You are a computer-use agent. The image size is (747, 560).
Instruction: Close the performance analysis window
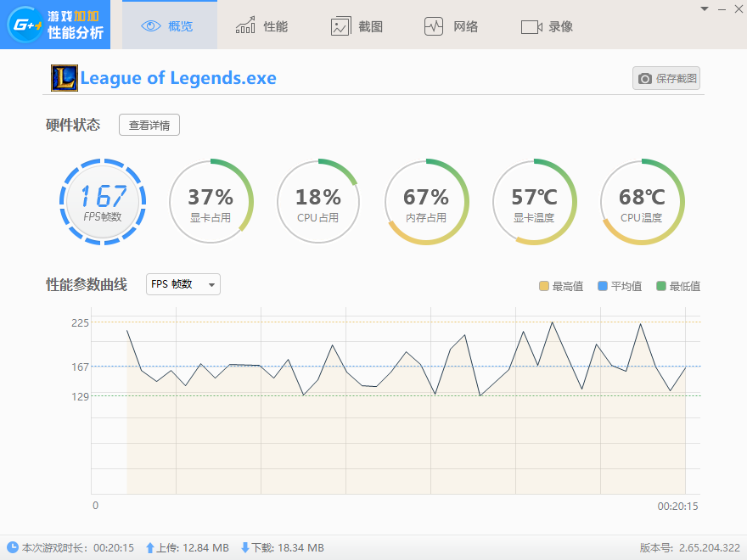[x=739, y=9]
